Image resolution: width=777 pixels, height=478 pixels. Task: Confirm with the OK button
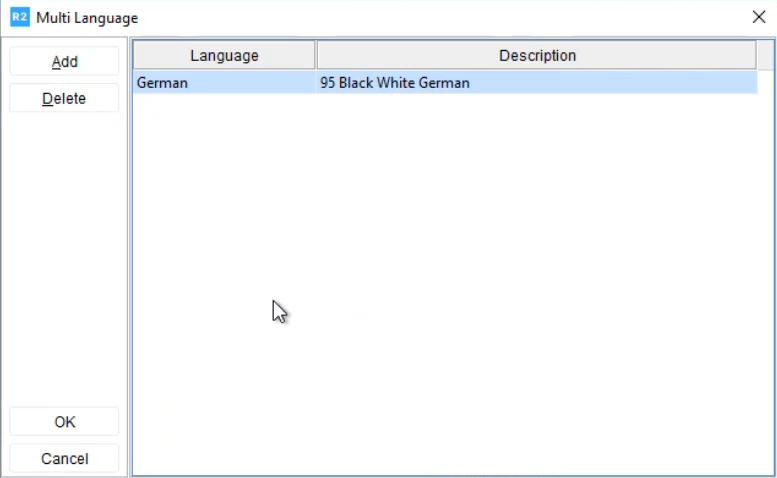[x=64, y=422]
